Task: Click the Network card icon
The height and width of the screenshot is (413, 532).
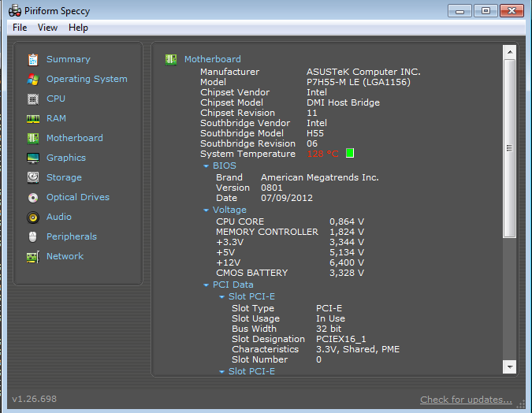Action: (33, 257)
